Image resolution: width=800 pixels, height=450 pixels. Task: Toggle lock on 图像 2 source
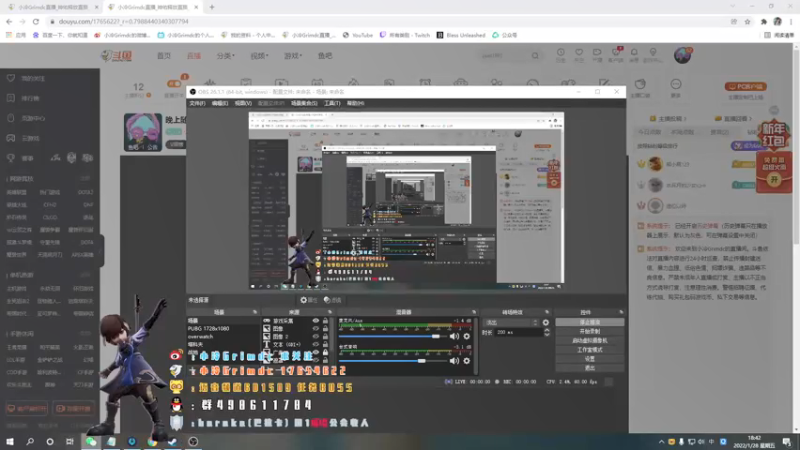click(x=325, y=337)
